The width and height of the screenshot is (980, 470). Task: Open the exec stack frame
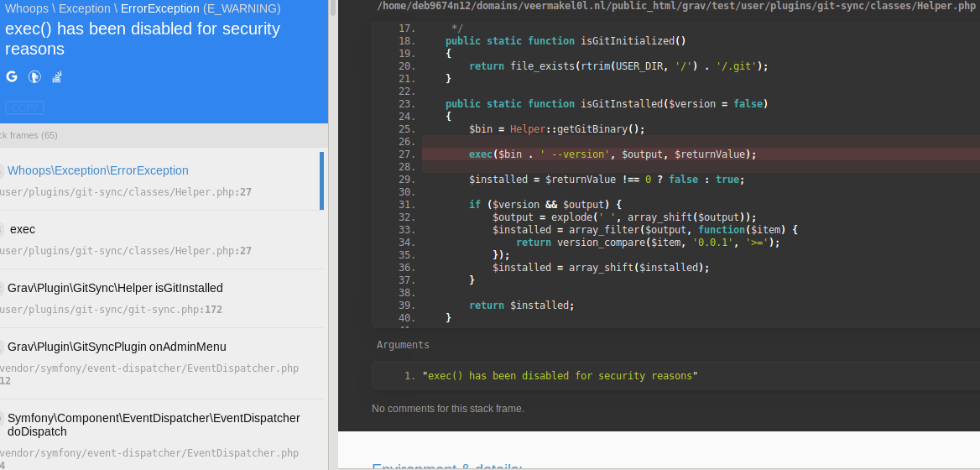[x=162, y=240]
